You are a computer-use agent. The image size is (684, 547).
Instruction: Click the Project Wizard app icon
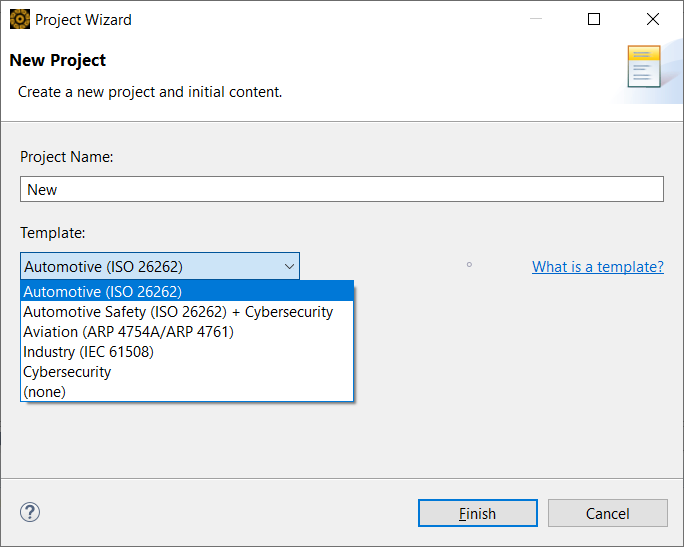point(19,19)
